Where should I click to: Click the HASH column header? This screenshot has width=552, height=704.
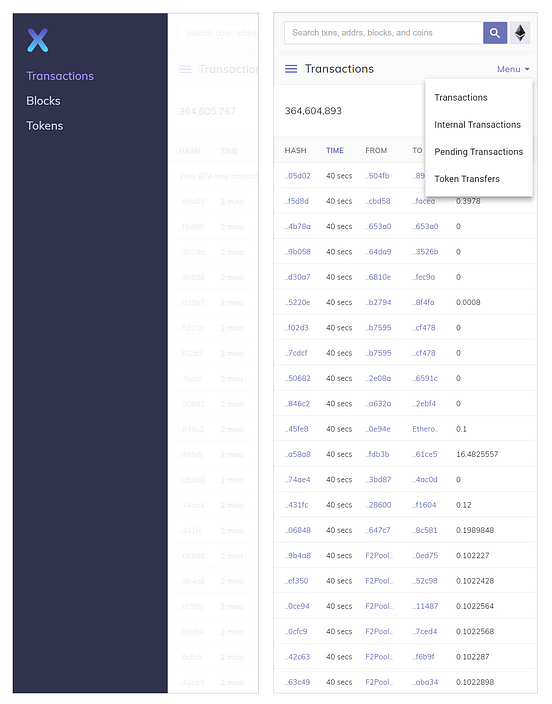pos(296,150)
